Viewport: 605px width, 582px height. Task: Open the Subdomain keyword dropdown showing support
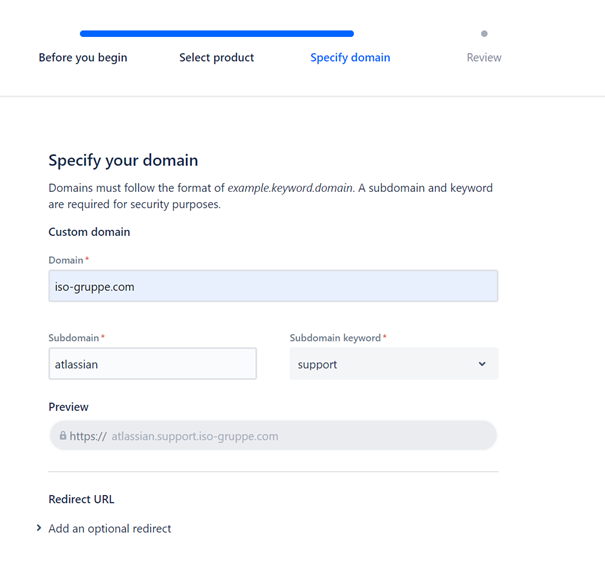point(393,364)
